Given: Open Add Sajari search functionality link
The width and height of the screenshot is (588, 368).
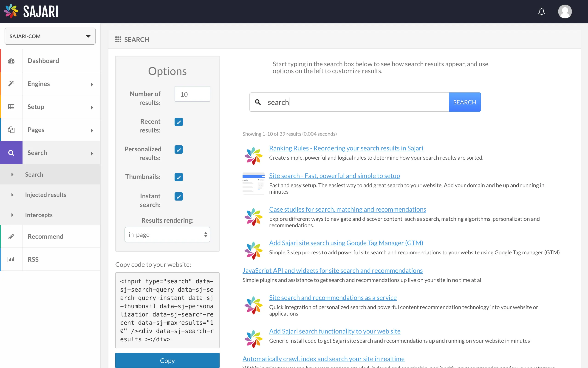Looking at the screenshot, I should tap(335, 331).
